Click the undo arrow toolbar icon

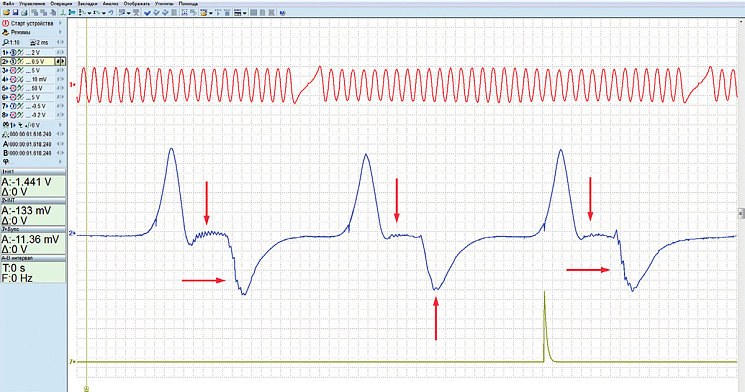[111, 13]
